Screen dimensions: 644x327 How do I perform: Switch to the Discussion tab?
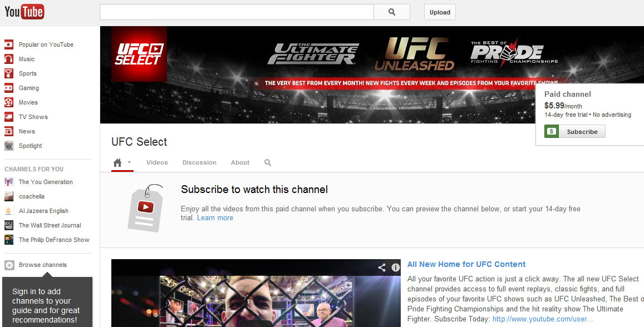pos(199,162)
